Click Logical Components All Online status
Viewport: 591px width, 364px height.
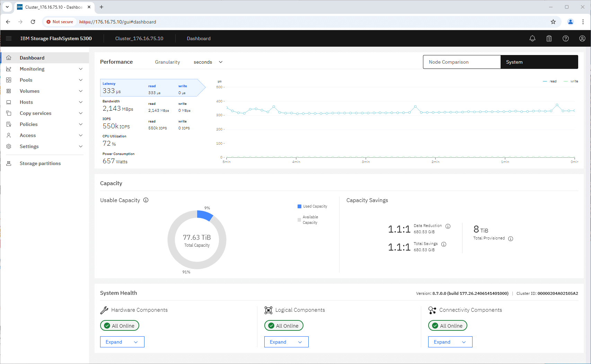pyautogui.click(x=284, y=326)
